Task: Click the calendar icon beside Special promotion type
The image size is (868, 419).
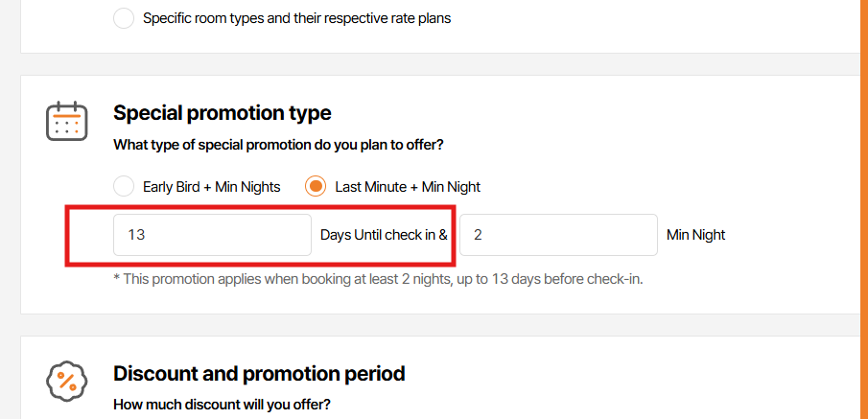Action: [x=67, y=122]
